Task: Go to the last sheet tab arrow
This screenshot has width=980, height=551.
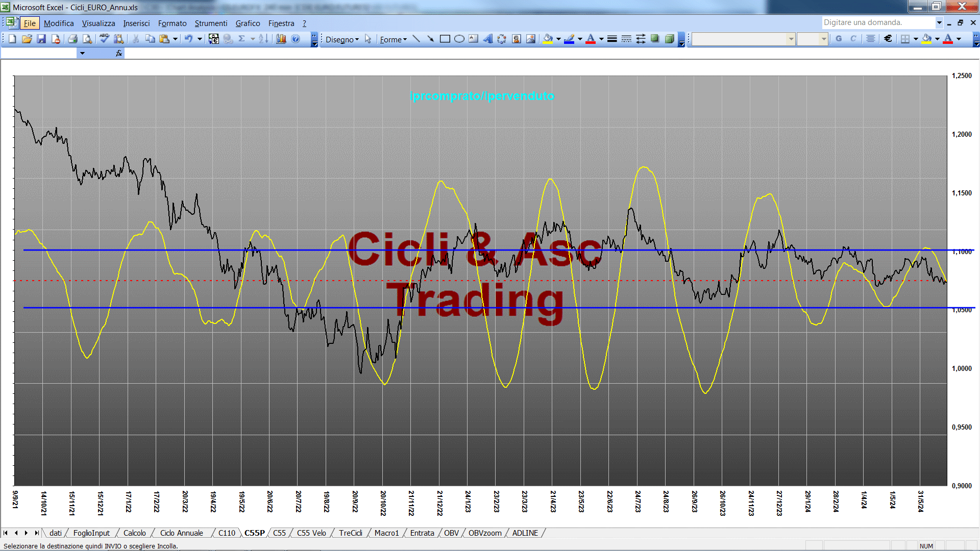Action: [x=37, y=533]
